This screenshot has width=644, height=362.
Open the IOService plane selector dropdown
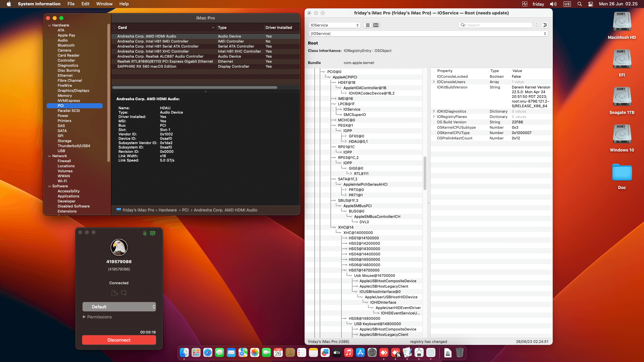tap(334, 25)
